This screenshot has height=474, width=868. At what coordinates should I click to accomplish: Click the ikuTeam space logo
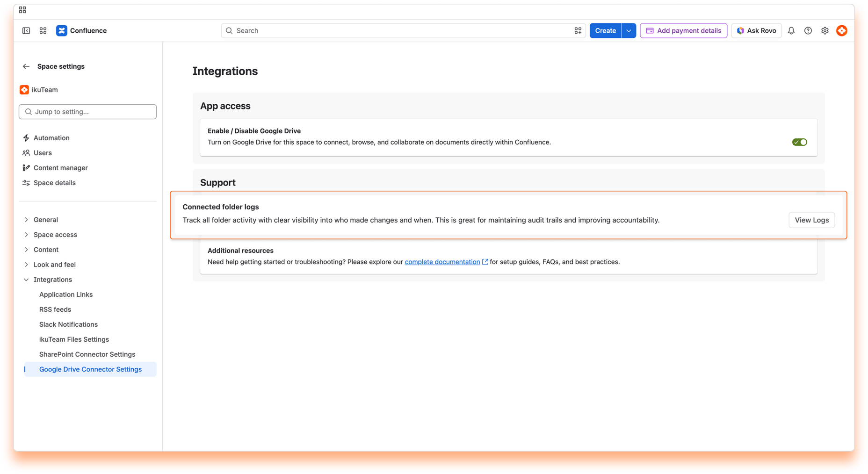click(x=24, y=90)
